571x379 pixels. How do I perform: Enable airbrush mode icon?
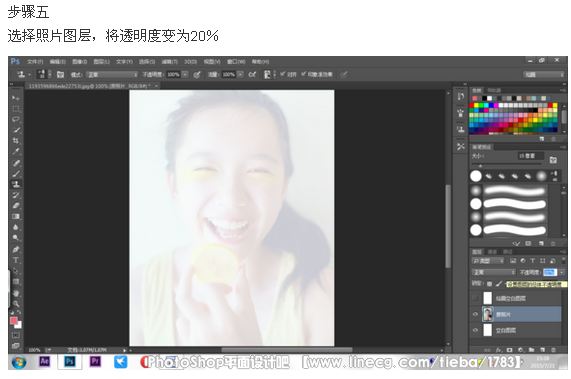[252, 74]
